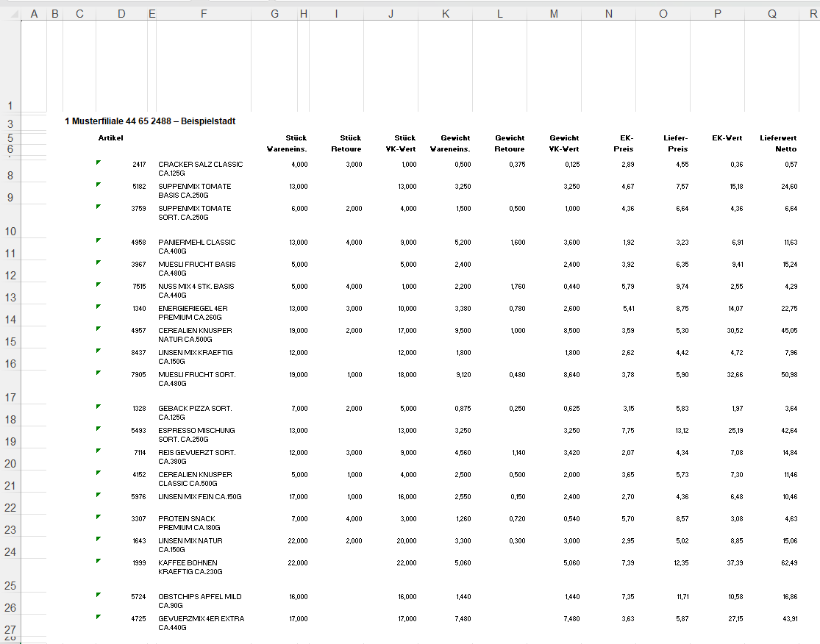Viewport: 820px width, 644px height.
Task: Click the Lieferwert Netto column heading cell
Action: coord(772,143)
